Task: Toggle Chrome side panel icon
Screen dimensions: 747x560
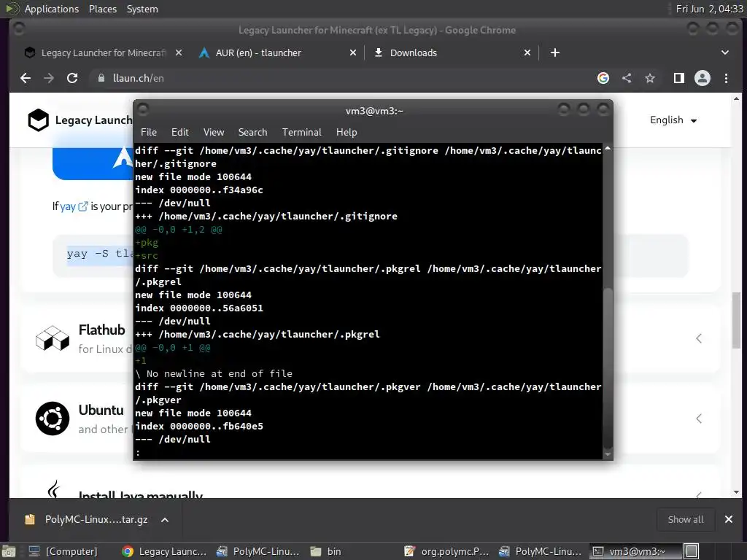Action: [679, 78]
